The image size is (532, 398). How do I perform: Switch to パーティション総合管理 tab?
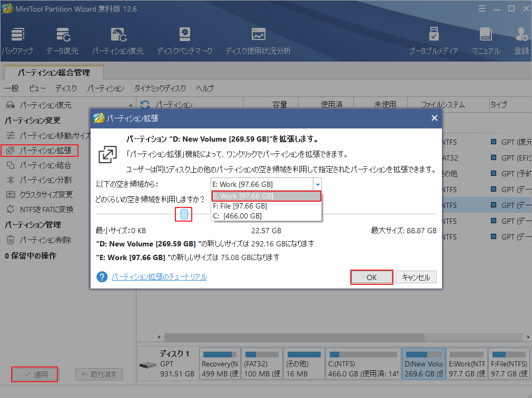click(x=54, y=73)
